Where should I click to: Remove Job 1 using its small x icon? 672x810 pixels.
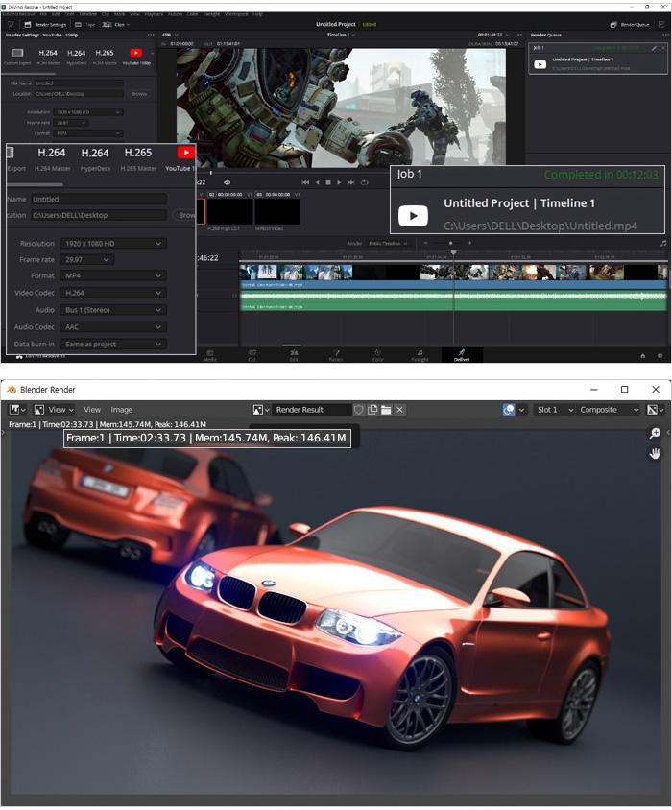(662, 48)
